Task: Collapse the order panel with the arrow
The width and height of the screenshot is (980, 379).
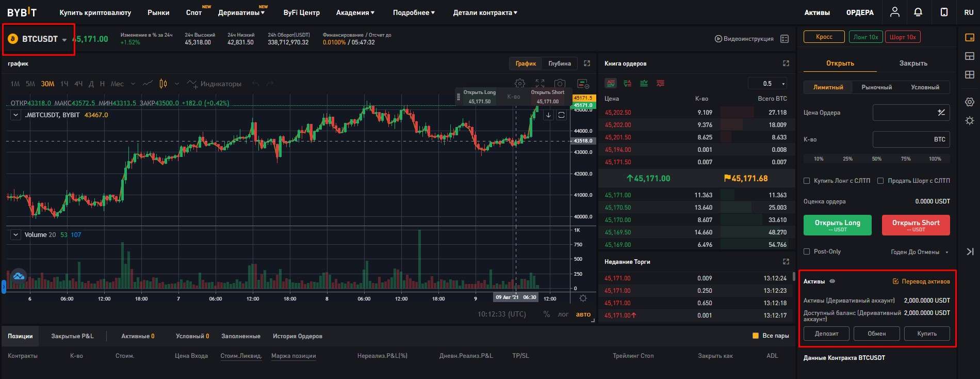Action: click(970, 251)
